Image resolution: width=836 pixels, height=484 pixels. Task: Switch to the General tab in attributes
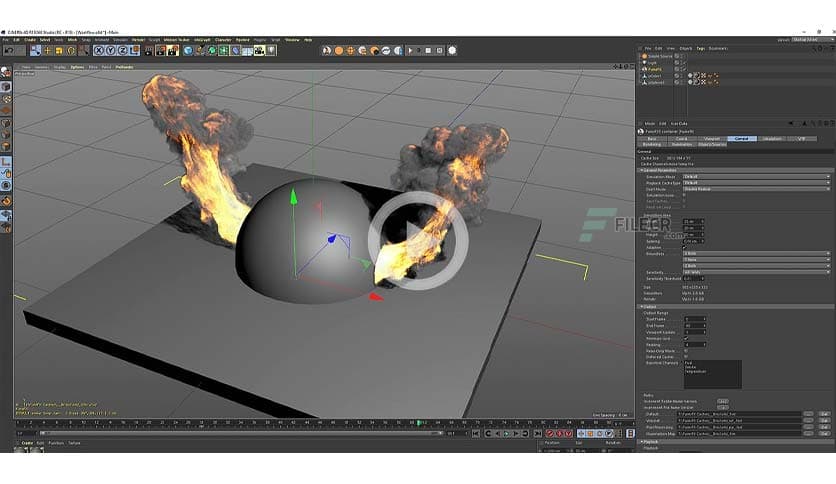pos(742,139)
